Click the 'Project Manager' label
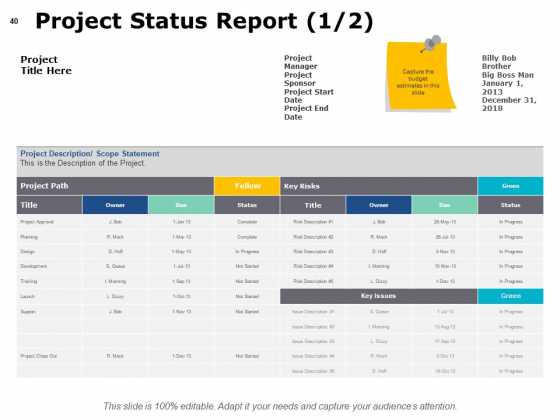 300,62
